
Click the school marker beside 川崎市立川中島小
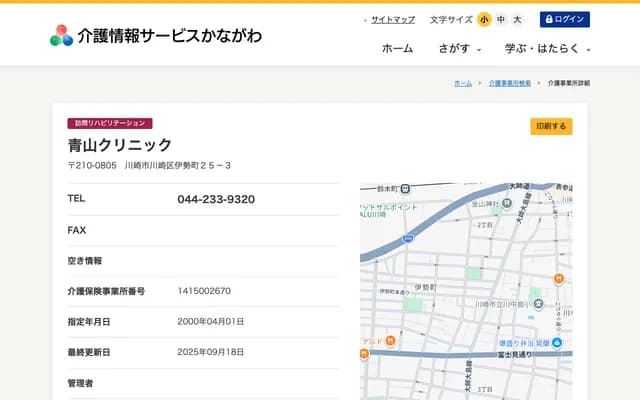(538, 304)
